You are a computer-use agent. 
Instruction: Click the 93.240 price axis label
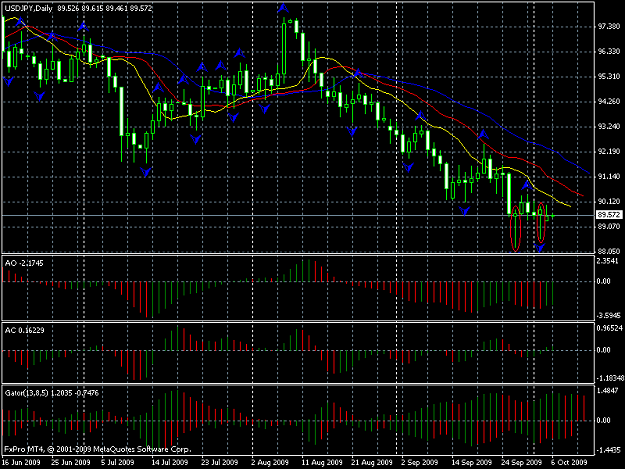(609, 126)
